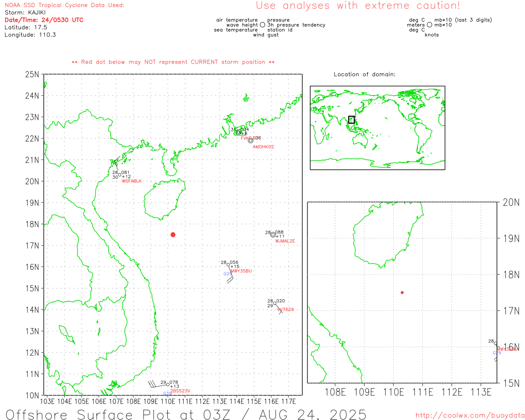
Task: Click the red storm dot on main map
Action: pos(173,235)
